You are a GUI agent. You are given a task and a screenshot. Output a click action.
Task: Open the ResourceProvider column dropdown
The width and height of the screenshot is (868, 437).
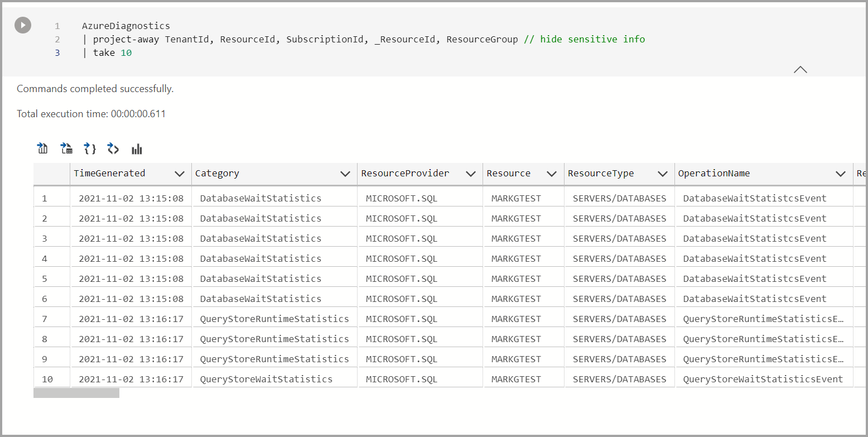tap(471, 174)
